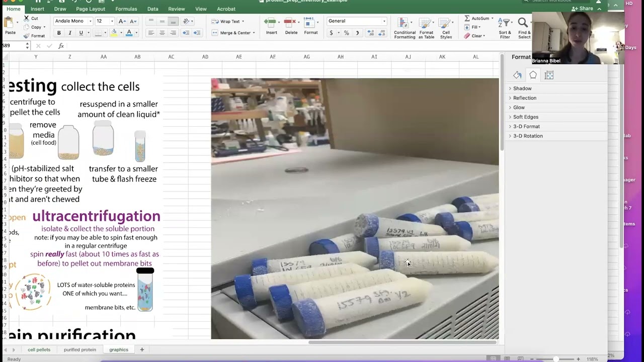Open the Page Layout ribbon tab

(x=91, y=9)
